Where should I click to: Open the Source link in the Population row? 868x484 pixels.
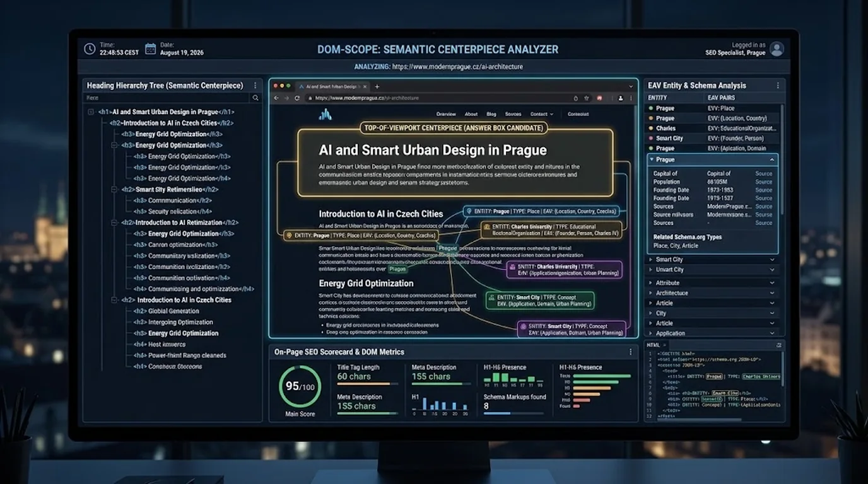(763, 181)
